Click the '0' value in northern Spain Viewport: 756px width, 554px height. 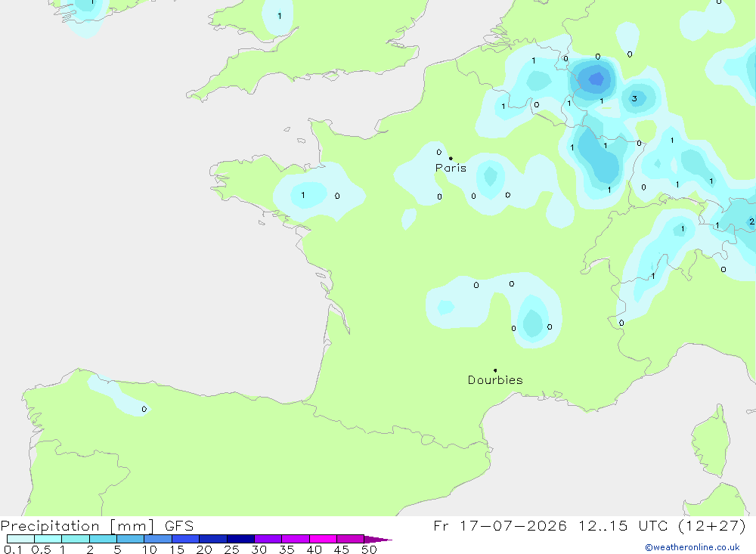pos(144,409)
